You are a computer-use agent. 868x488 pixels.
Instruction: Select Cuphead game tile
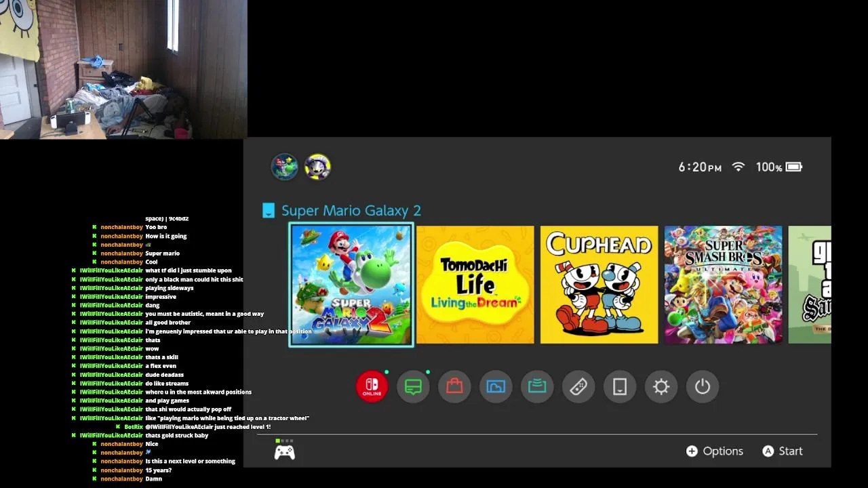point(599,285)
